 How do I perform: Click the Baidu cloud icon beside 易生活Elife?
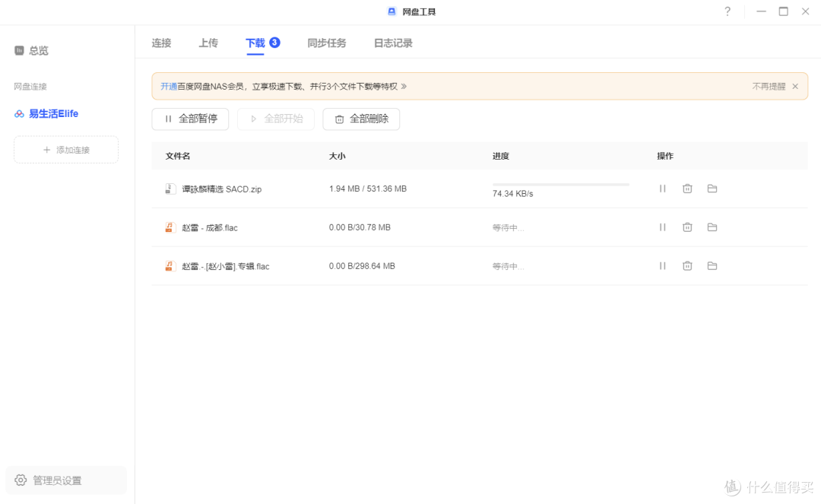coord(19,113)
